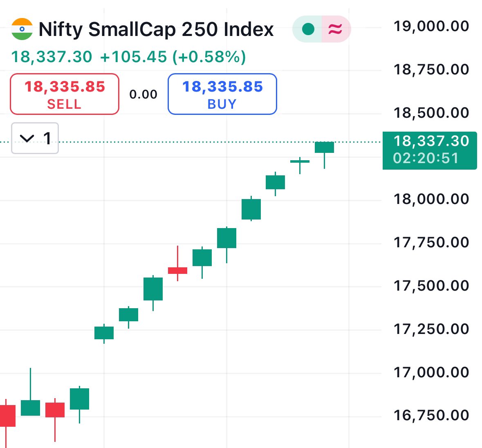Click the SELL 18,335.85 button
The height and width of the screenshot is (448, 482).
tap(65, 94)
